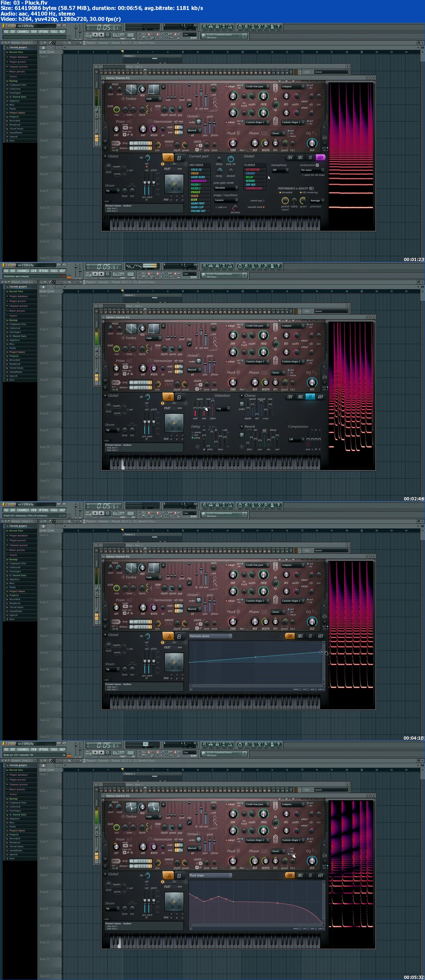425x980 pixels.
Task: Click lfo knob icon in 00:04:10 Harmor
Action: tap(147, 636)
